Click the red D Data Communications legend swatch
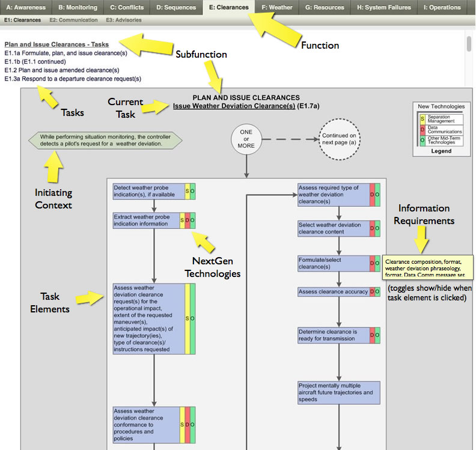The width and height of the screenshot is (476, 450). click(x=423, y=130)
